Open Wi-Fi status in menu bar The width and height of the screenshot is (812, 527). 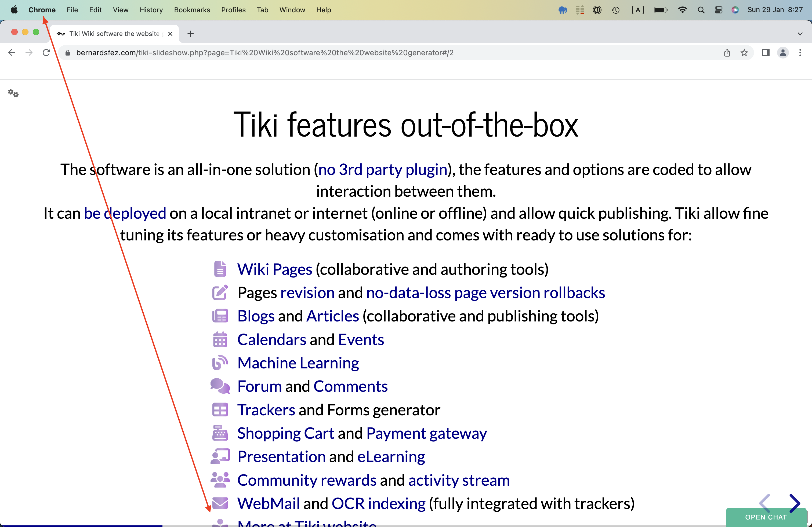(682, 10)
